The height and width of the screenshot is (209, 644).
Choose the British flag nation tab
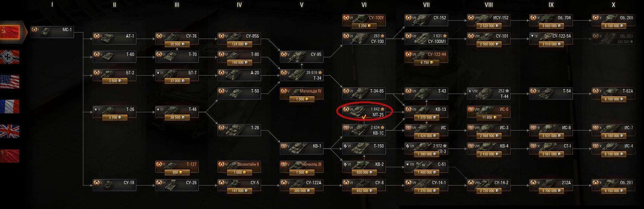(9, 131)
